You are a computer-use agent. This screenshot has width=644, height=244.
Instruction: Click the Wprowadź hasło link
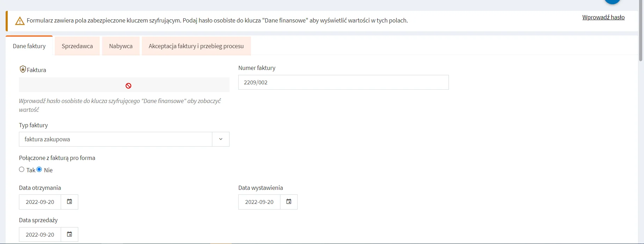tap(603, 17)
